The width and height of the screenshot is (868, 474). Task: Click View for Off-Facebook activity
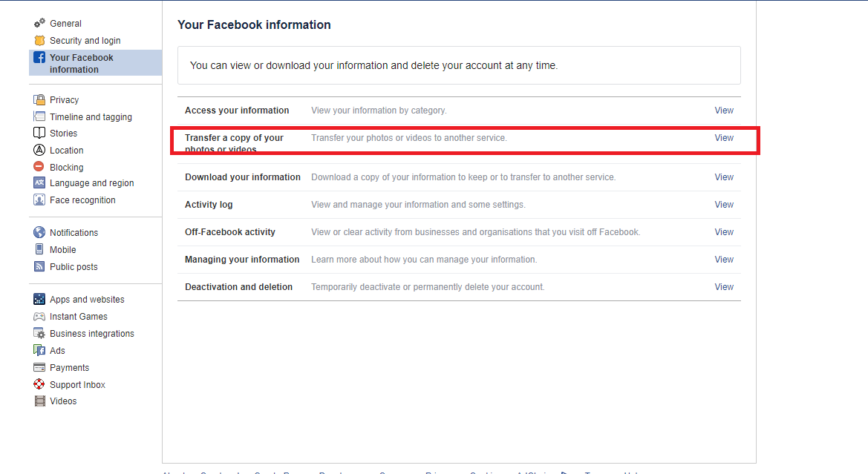[724, 232]
